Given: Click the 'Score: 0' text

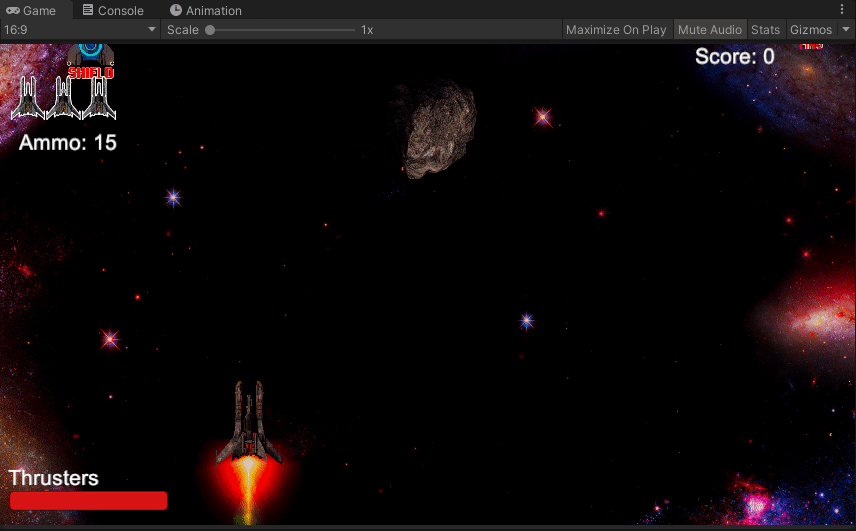Looking at the screenshot, I should tap(735, 56).
